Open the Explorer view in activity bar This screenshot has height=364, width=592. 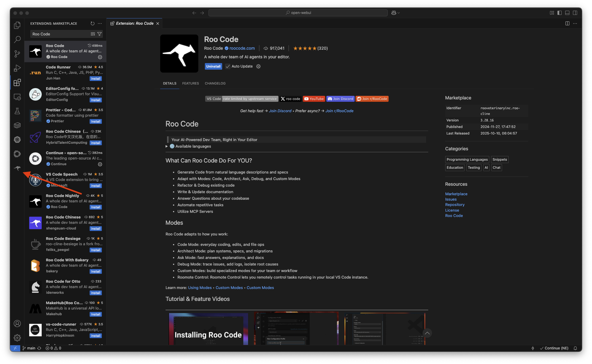[x=17, y=25]
